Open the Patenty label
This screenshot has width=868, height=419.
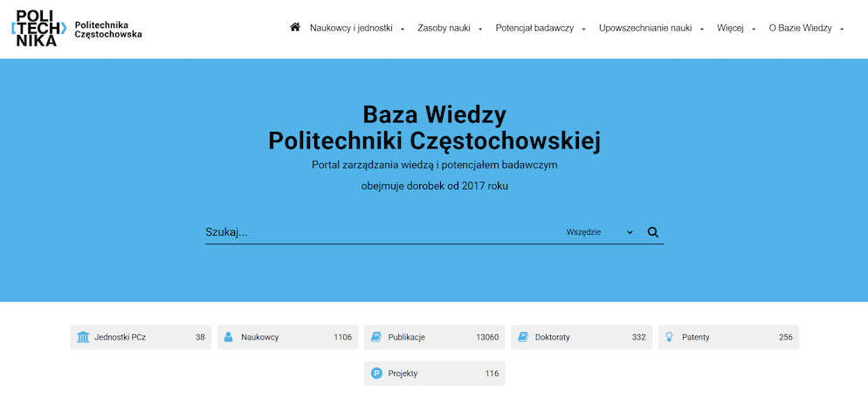(696, 337)
